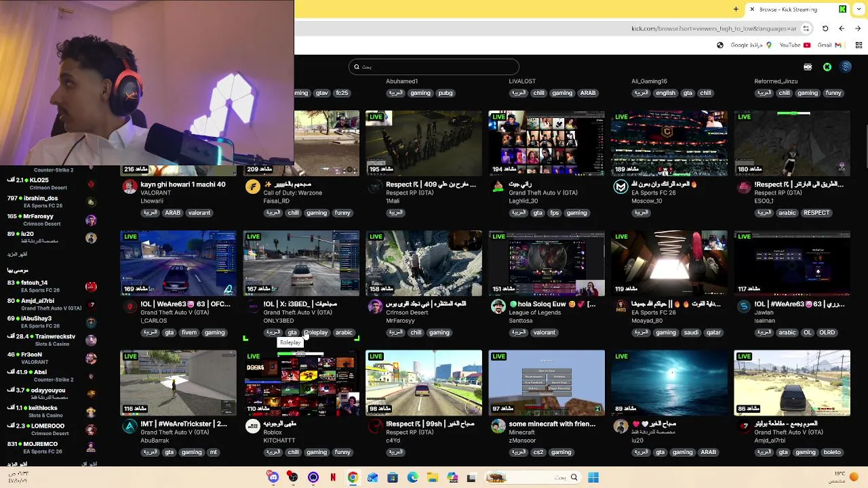The width and height of the screenshot is (868, 488).
Task: Click the Reformed_Jinzu channel name
Action: click(776, 81)
